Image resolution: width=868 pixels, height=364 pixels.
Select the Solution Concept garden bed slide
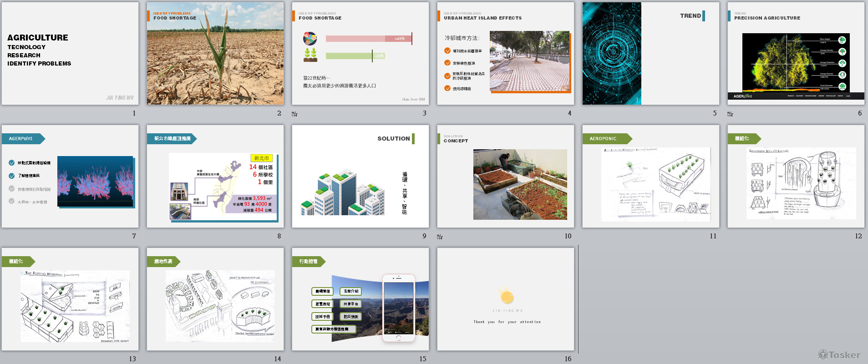point(505,177)
